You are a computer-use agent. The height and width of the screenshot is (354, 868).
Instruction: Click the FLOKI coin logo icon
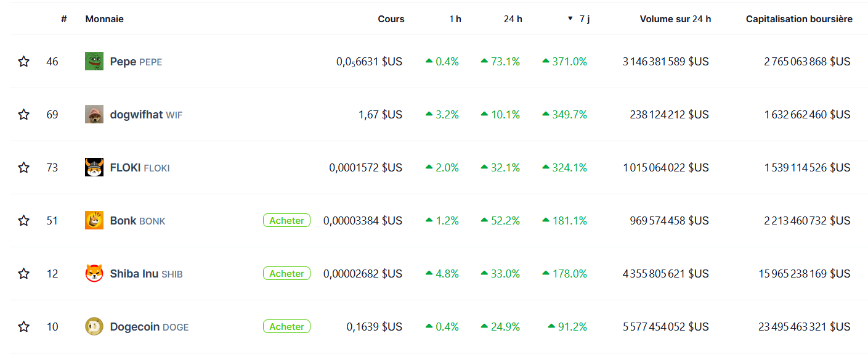point(94,167)
